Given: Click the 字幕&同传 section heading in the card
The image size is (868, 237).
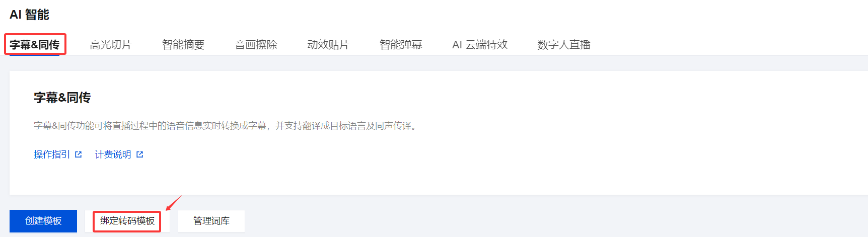Looking at the screenshot, I should click(62, 98).
